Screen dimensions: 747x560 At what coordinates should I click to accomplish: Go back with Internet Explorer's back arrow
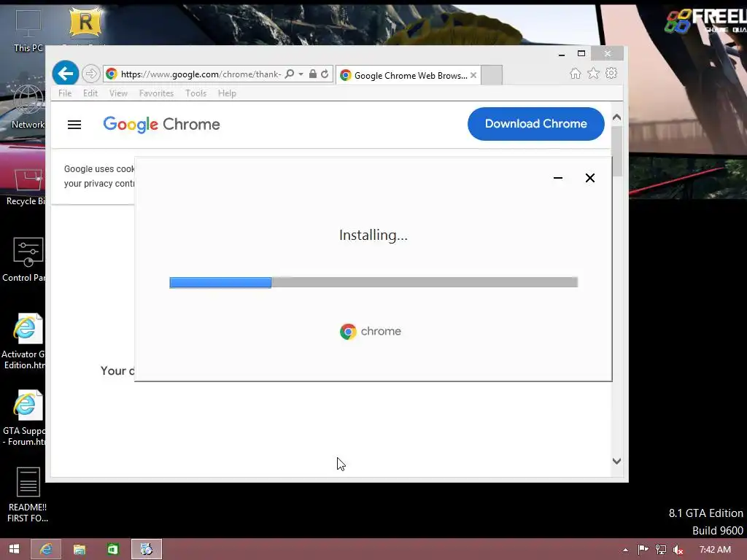65,74
